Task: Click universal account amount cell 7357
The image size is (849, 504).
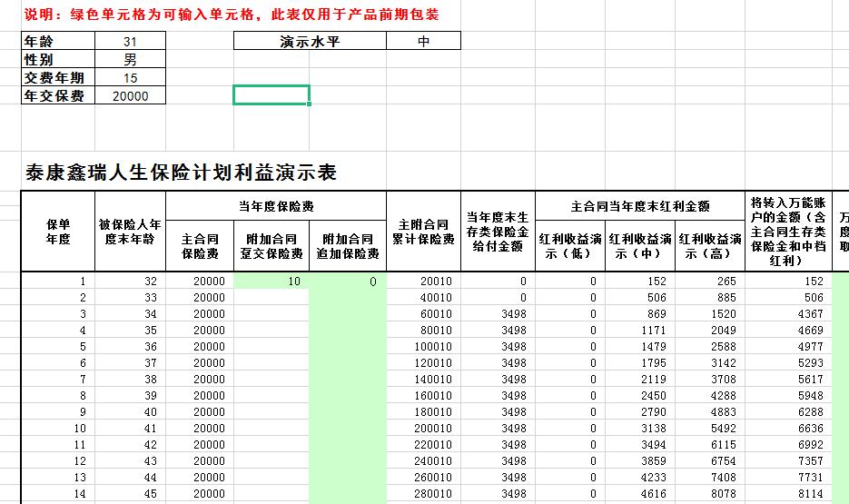Action: click(788, 460)
